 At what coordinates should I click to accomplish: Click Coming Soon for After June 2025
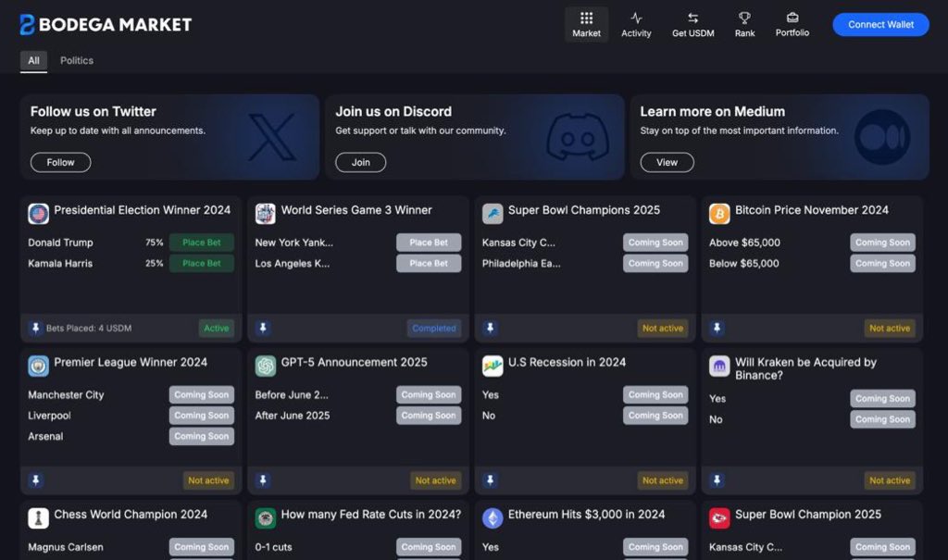click(x=429, y=416)
